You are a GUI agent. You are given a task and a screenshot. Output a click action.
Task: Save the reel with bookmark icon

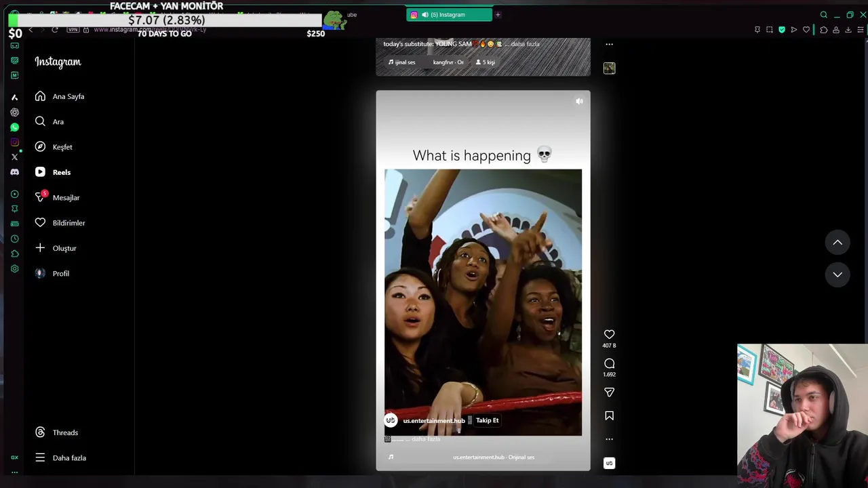point(609,415)
